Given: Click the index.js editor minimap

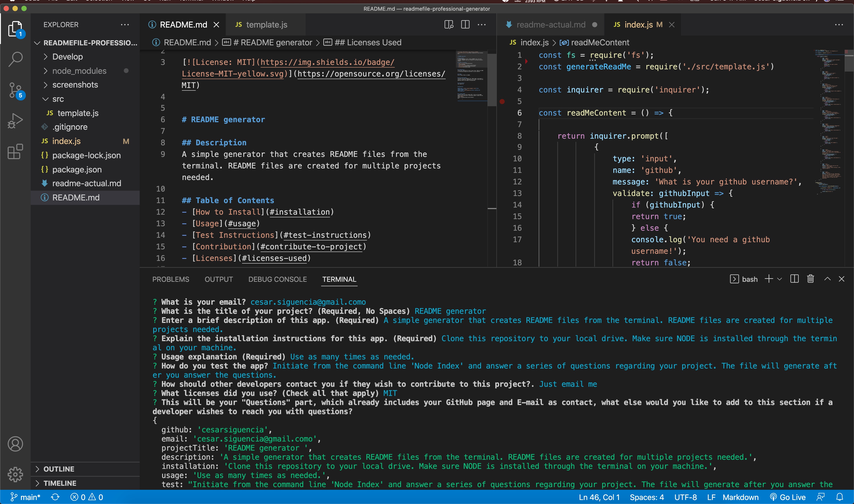Looking at the screenshot, I should coord(829,122).
